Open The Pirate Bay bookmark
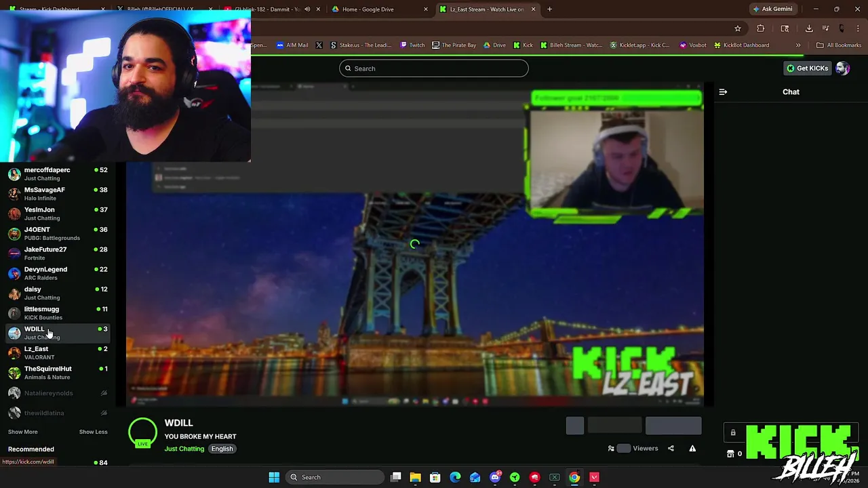The width and height of the screenshot is (868, 488). [x=454, y=45]
